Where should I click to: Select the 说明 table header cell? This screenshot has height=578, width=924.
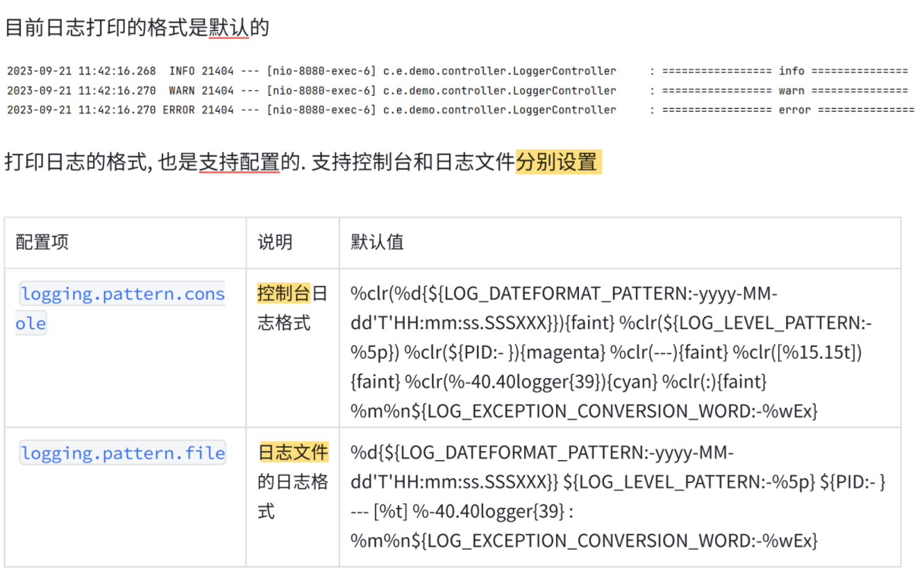coord(292,242)
